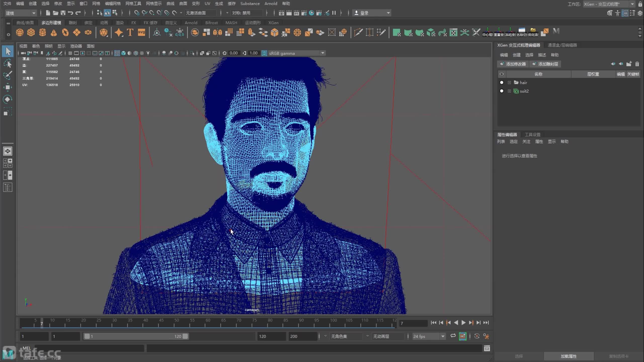The width and height of the screenshot is (644, 362).
Task: Toggle visibility of hair layer
Action: (x=502, y=82)
